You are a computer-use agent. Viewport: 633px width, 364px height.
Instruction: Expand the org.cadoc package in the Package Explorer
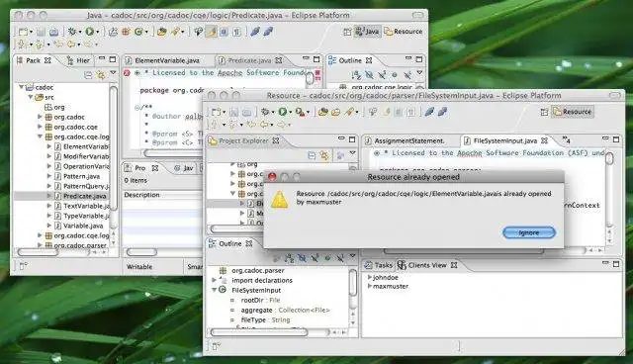click(x=40, y=117)
